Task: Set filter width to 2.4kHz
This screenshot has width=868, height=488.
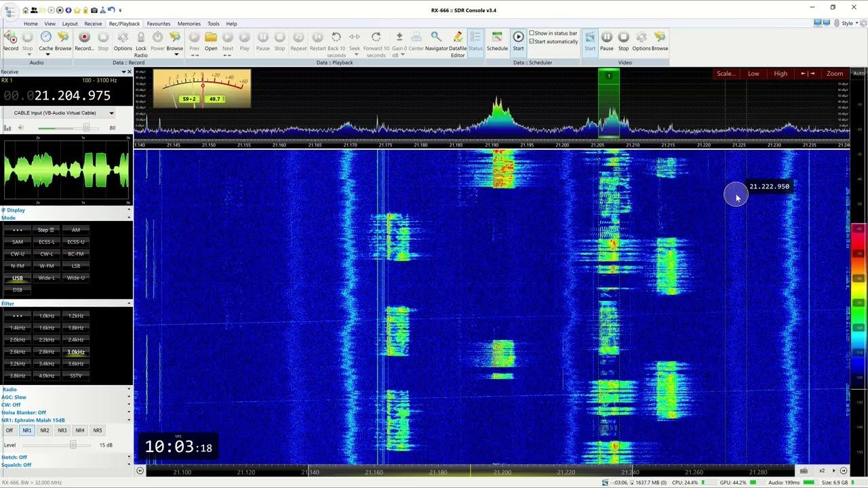Action: click(x=76, y=340)
